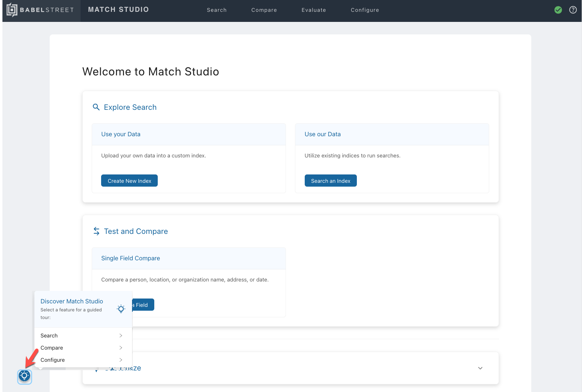Click the Use your Data card header
582x392 pixels.
(189, 134)
